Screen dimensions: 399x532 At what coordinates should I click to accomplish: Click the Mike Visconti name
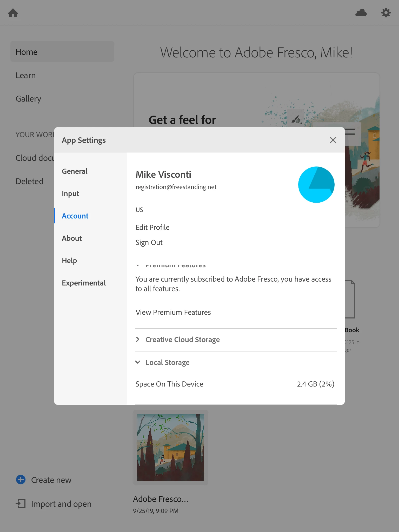coord(163,174)
